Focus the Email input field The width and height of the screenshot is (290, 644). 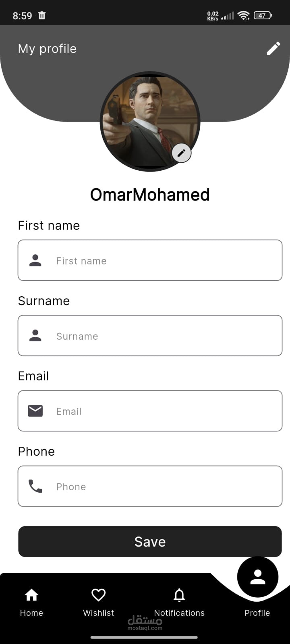coord(161,411)
